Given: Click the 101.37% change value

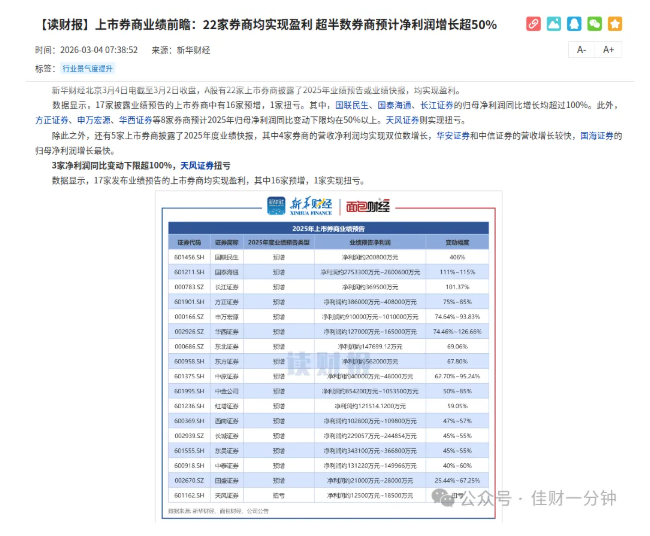Looking at the screenshot, I should 457,287.
